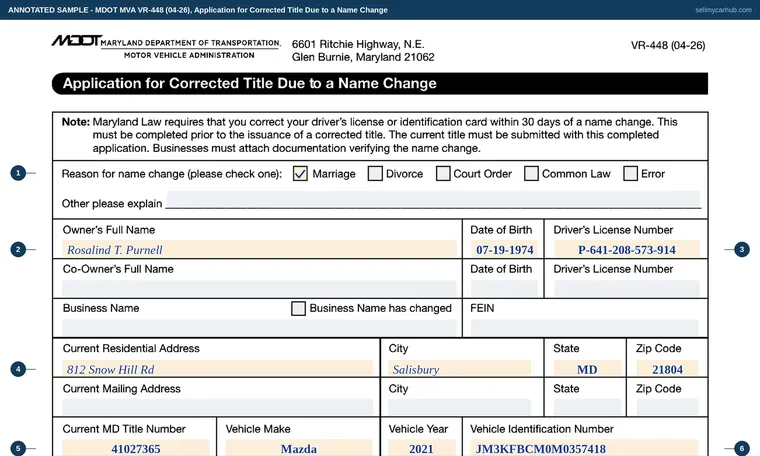Click the Driver's License Number field P-641-208-573-914
This screenshot has height=456, width=760.
pos(627,249)
